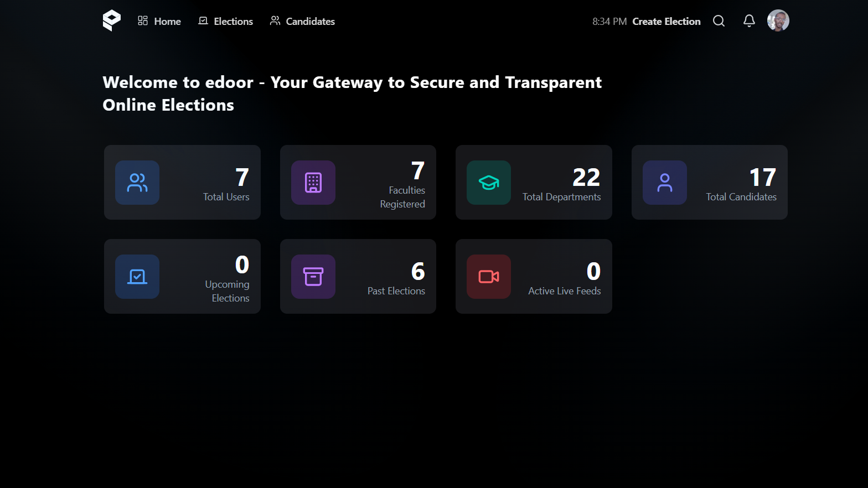The image size is (868, 488).
Task: Open the search icon in header
Action: [719, 21]
